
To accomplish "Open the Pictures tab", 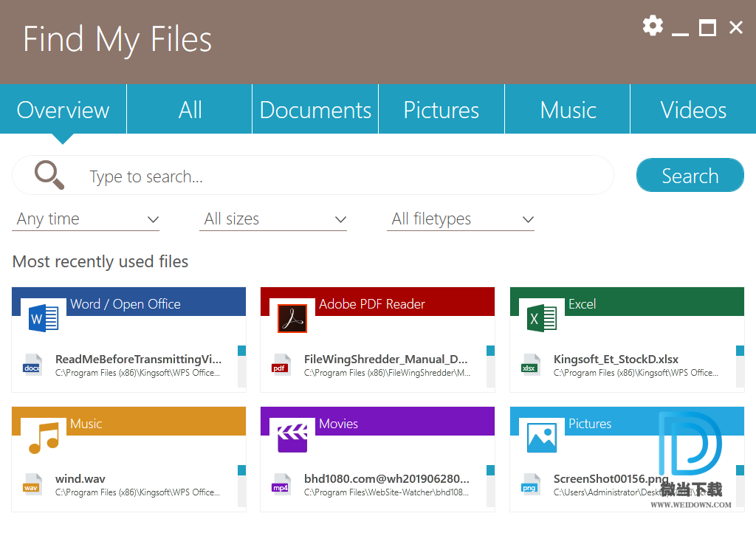I will (441, 109).
